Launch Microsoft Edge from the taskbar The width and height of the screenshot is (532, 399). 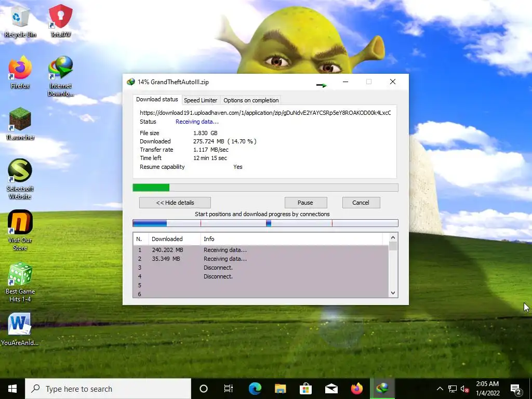pos(255,389)
